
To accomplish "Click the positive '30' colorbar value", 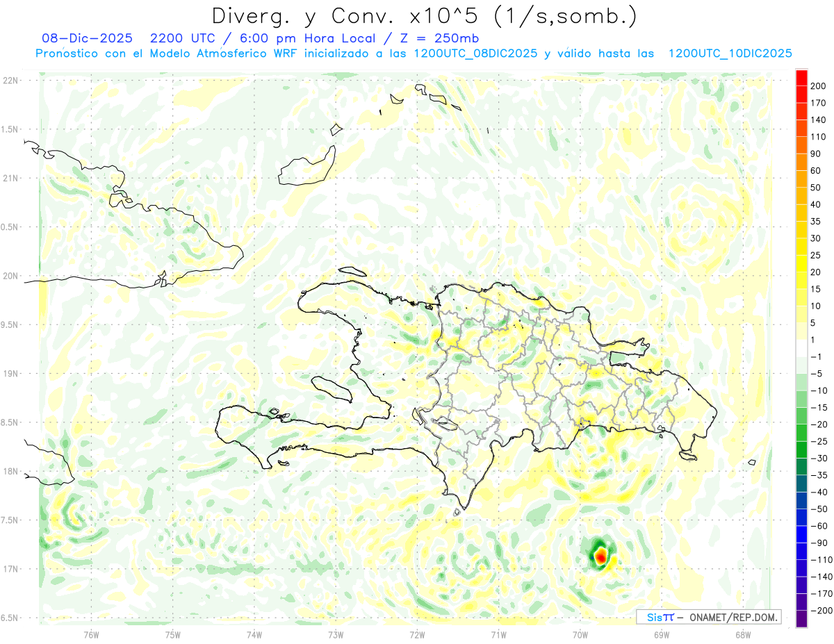I will click(x=816, y=238).
